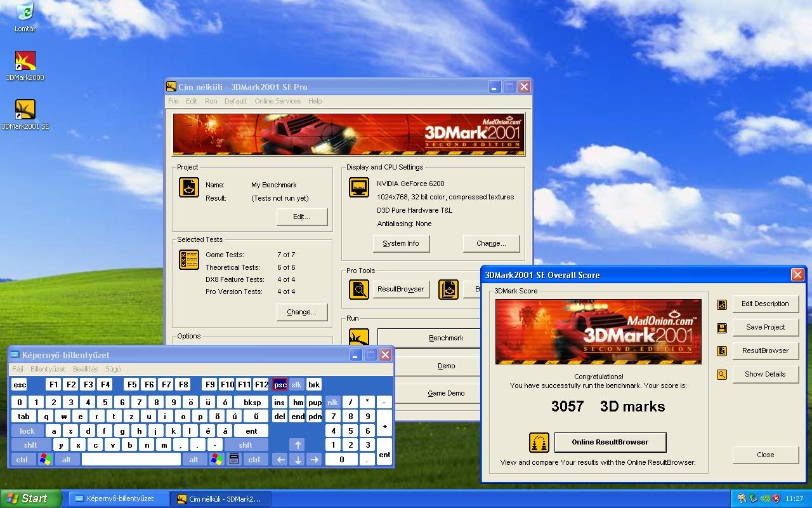Open the Default menu in 3DMark2001
812x508 pixels.
[x=235, y=101]
